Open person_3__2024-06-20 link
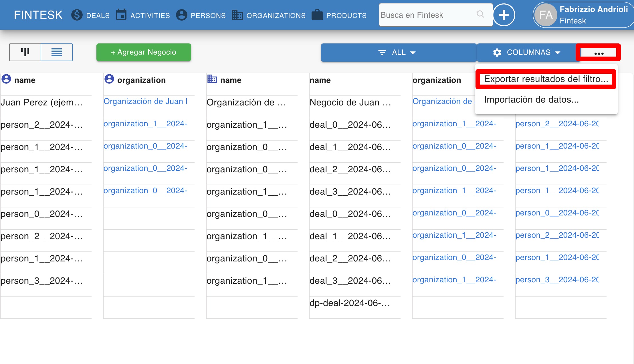 (x=557, y=280)
